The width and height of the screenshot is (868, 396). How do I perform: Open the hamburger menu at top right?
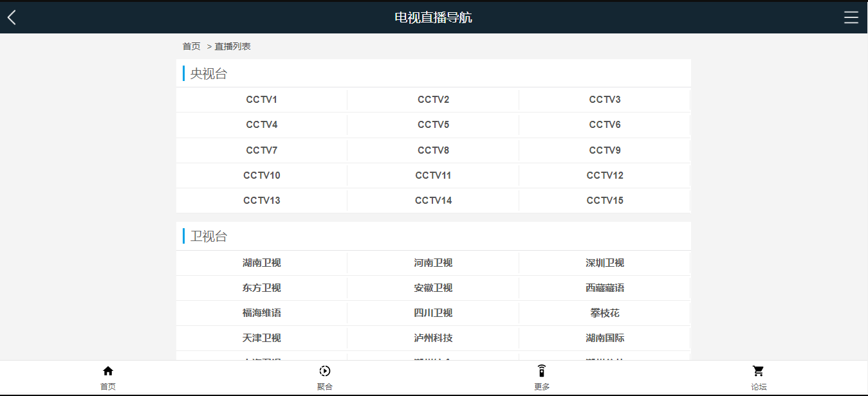click(x=851, y=17)
